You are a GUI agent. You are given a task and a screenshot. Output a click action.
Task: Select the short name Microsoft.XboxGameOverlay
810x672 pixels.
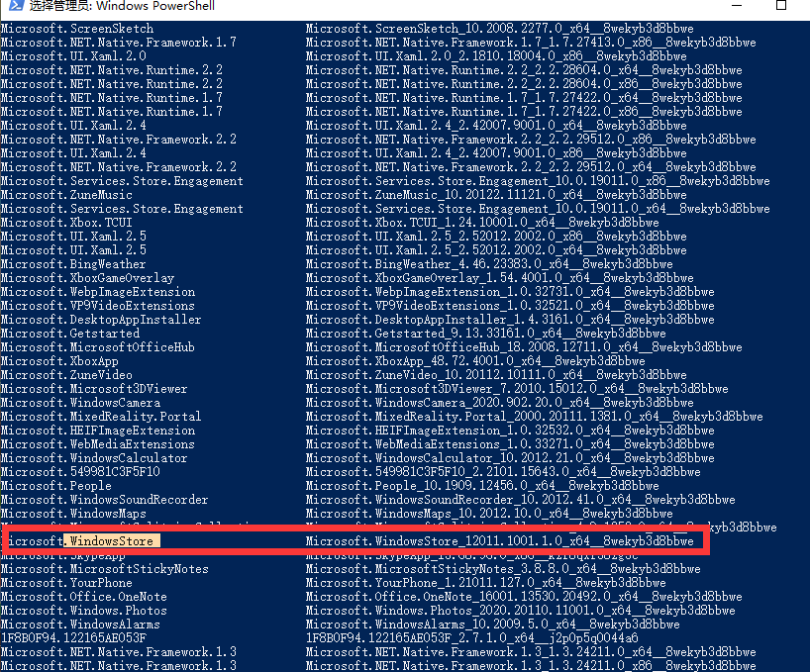tap(87, 279)
